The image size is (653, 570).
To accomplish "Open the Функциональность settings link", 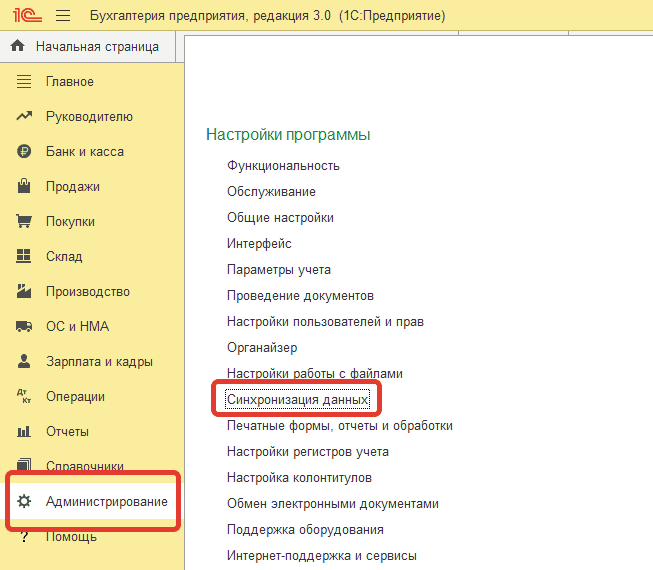I will tap(283, 166).
